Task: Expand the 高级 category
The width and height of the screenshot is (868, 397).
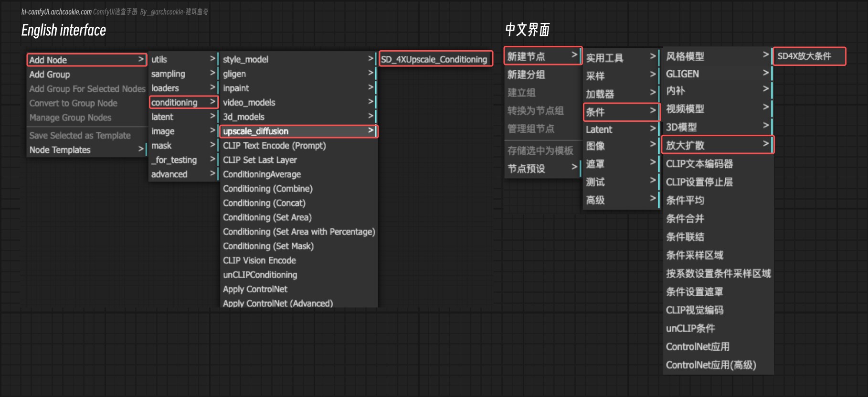Action: tap(621, 200)
